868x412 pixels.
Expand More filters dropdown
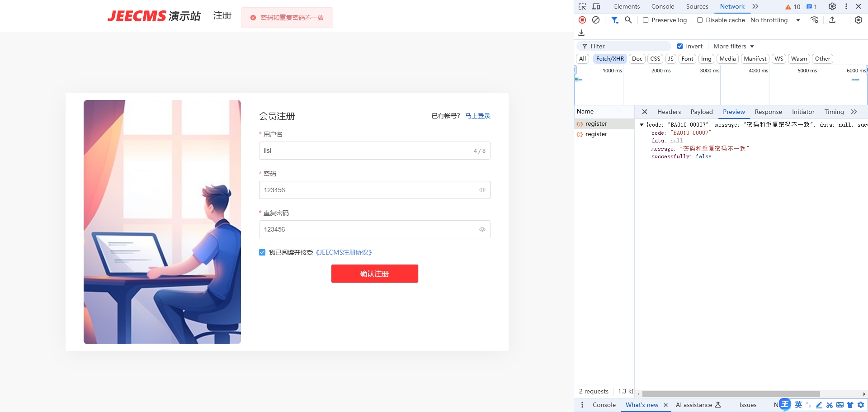pyautogui.click(x=734, y=46)
